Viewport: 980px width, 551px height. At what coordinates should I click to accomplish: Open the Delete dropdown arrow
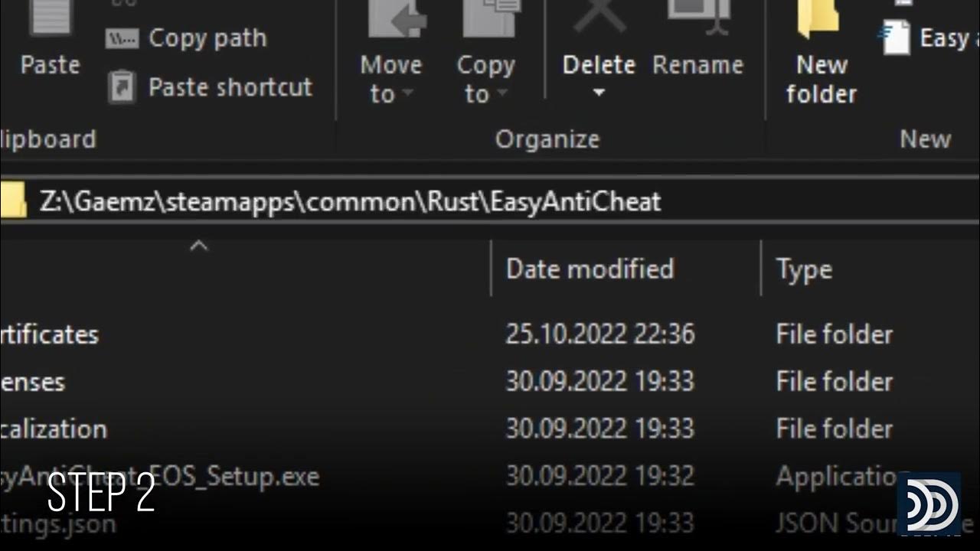pyautogui.click(x=599, y=93)
